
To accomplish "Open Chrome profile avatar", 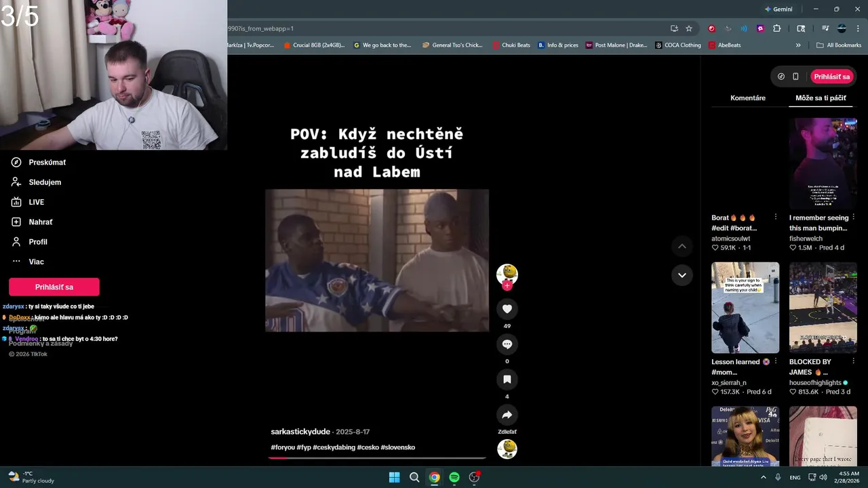I will [x=842, y=28].
